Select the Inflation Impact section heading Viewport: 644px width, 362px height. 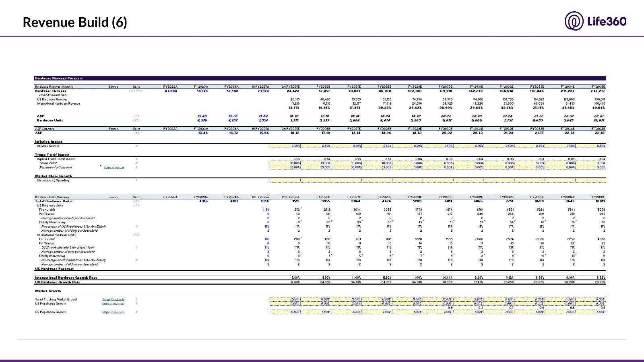coord(49,142)
